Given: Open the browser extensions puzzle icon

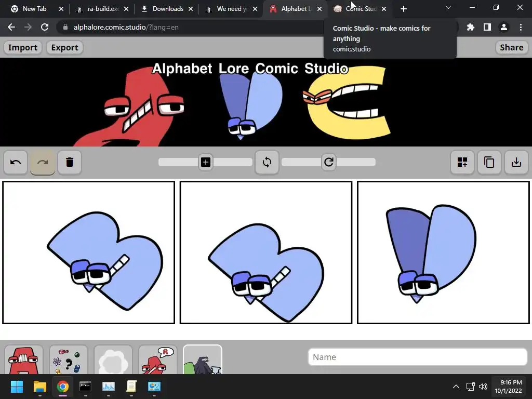Looking at the screenshot, I should pyautogui.click(x=471, y=27).
